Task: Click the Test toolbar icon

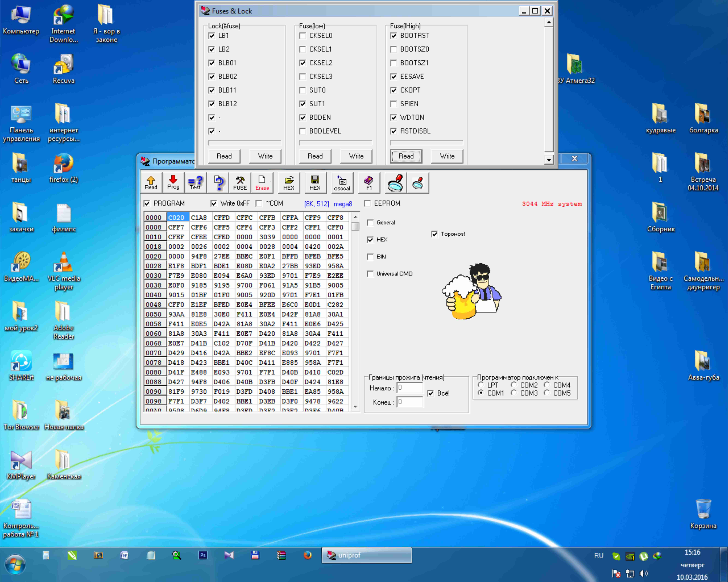Action: coord(195,183)
